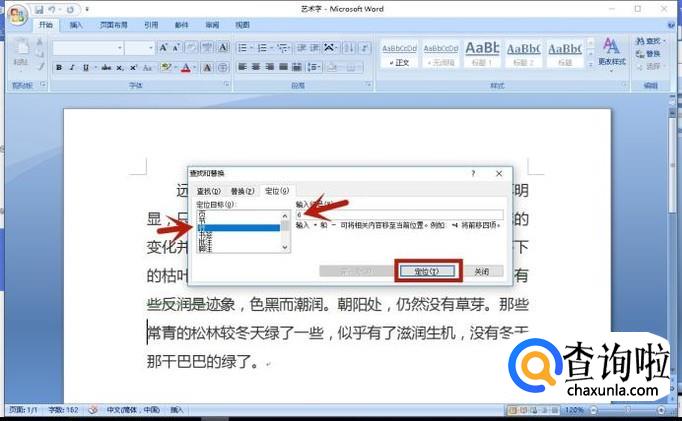The image size is (682, 421).
Task: Start a multilevel list
Action: pyautogui.click(x=283, y=47)
